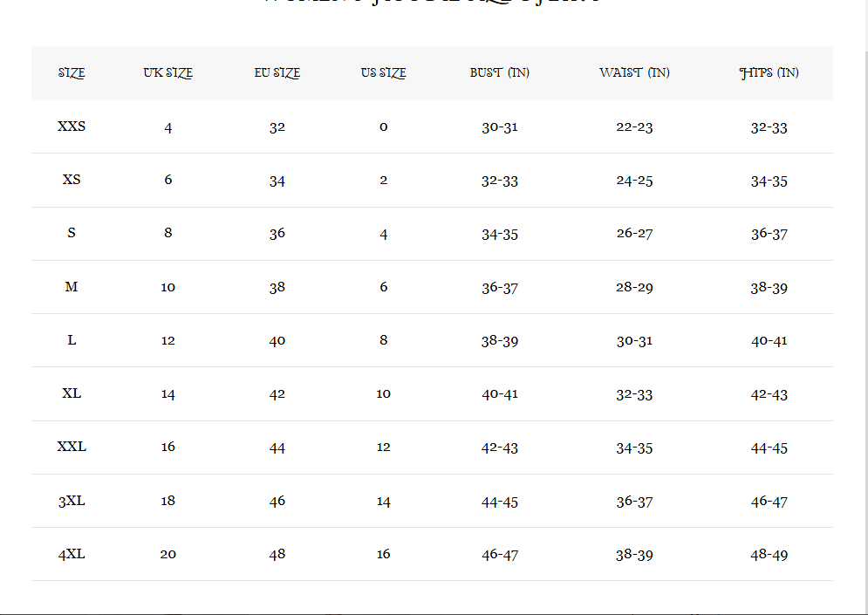Click US size 12 in XXL row
This screenshot has width=868, height=615.
point(383,448)
